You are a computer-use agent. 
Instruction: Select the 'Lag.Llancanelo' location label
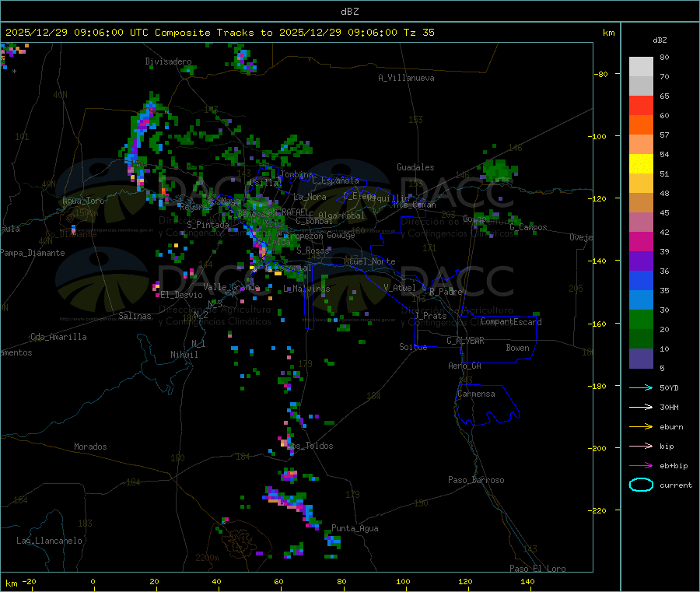tap(50, 541)
